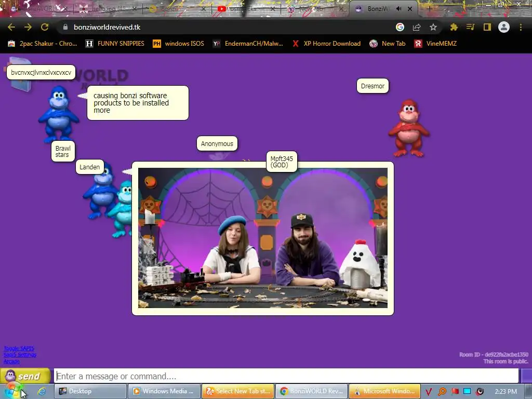Viewport: 532px width, 399px height.
Task: Click the Anonymous name tag
Action: pos(217,143)
